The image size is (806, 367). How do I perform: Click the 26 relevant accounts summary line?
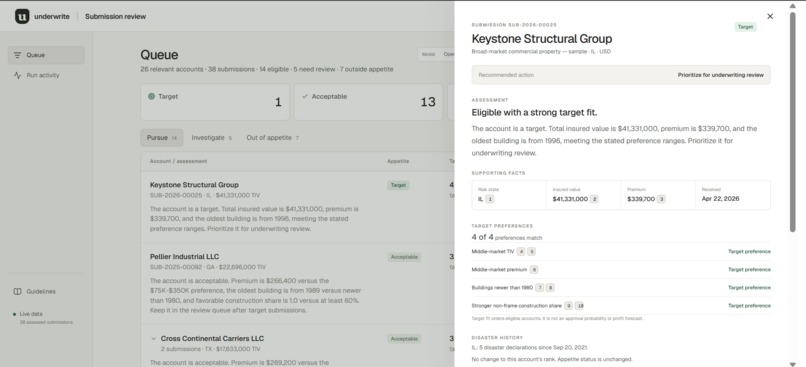[267, 69]
